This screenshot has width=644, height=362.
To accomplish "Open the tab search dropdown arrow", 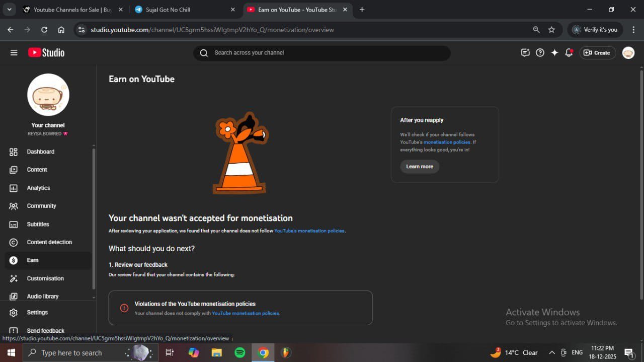I will [9, 10].
